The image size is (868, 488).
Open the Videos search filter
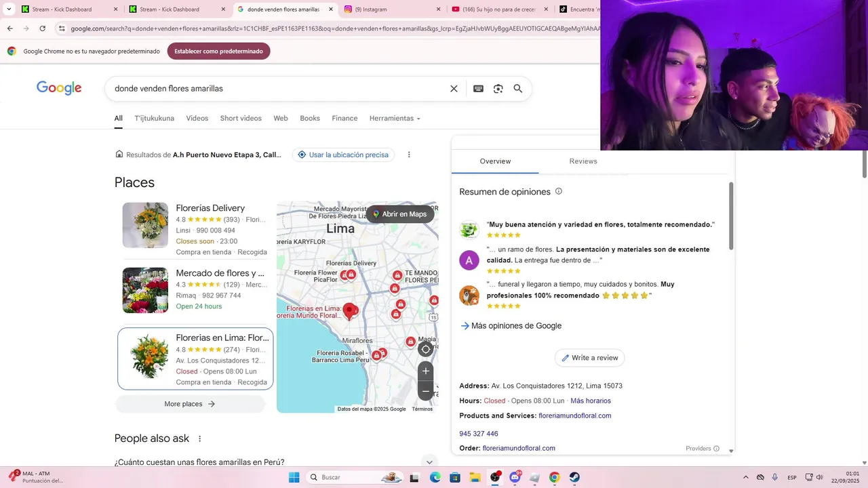pyautogui.click(x=197, y=119)
